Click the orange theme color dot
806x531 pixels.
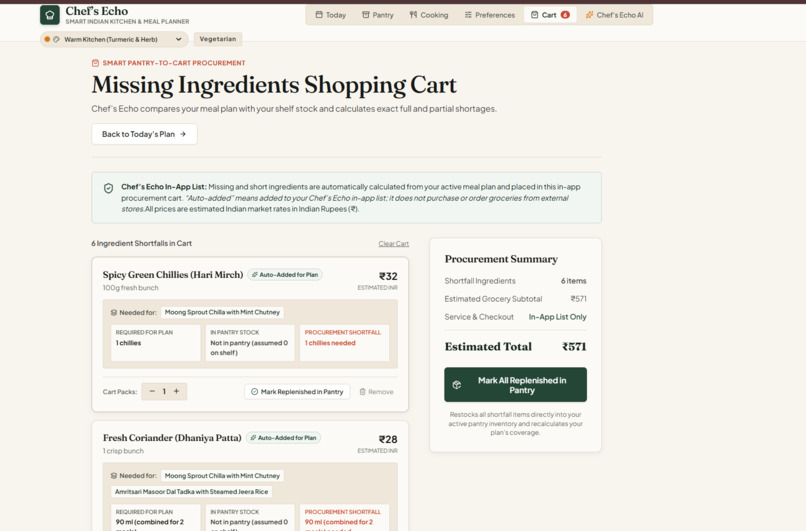47,39
